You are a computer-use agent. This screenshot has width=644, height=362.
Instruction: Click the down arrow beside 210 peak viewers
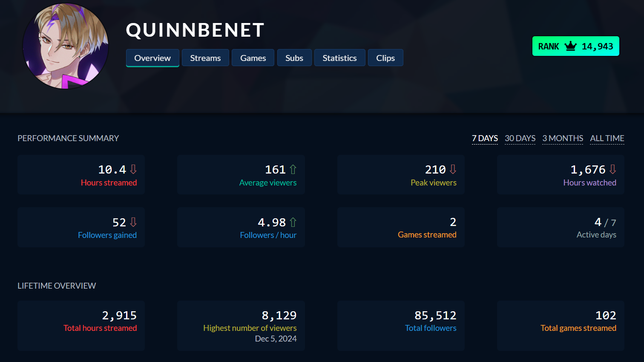pos(453,169)
